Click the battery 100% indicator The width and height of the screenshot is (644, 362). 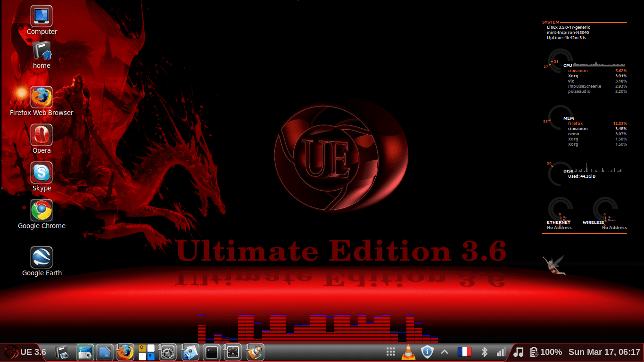[545, 352]
